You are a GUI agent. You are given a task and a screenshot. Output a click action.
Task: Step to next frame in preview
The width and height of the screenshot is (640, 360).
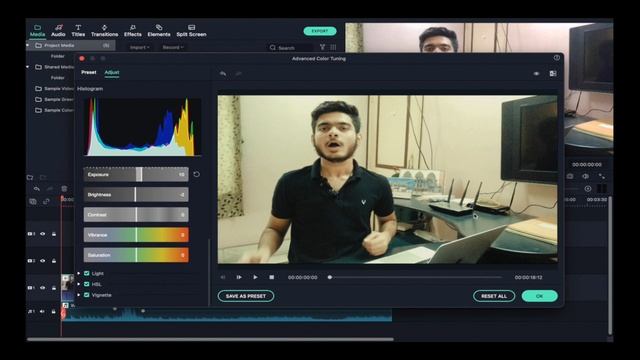pyautogui.click(x=239, y=277)
